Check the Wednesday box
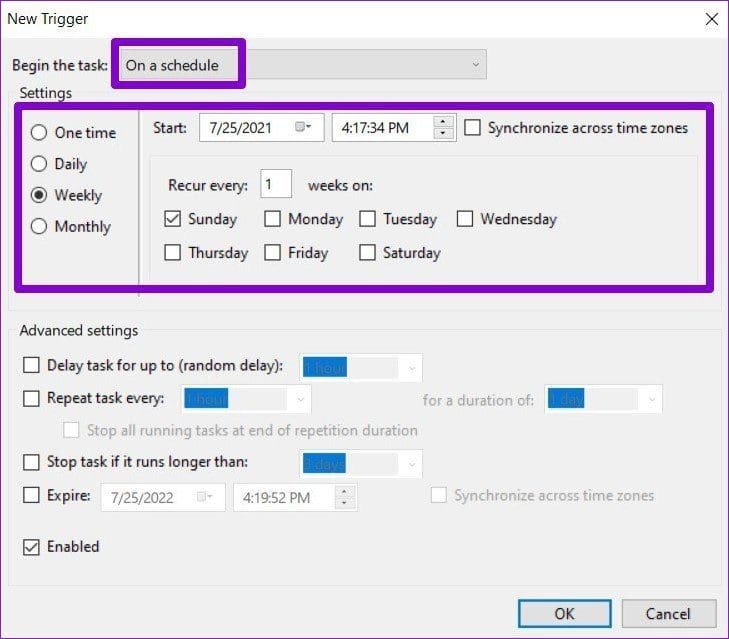The height and width of the screenshot is (639, 729). tap(465, 219)
